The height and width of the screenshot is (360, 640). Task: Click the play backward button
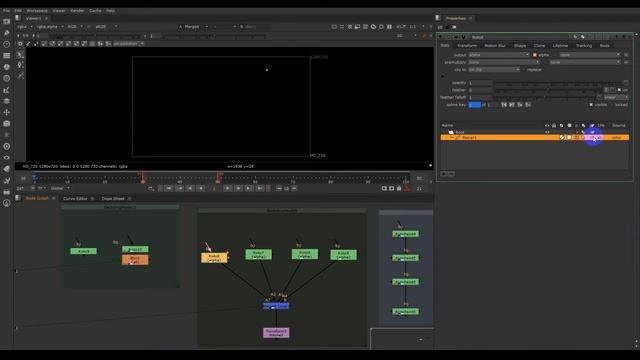tap(201, 188)
